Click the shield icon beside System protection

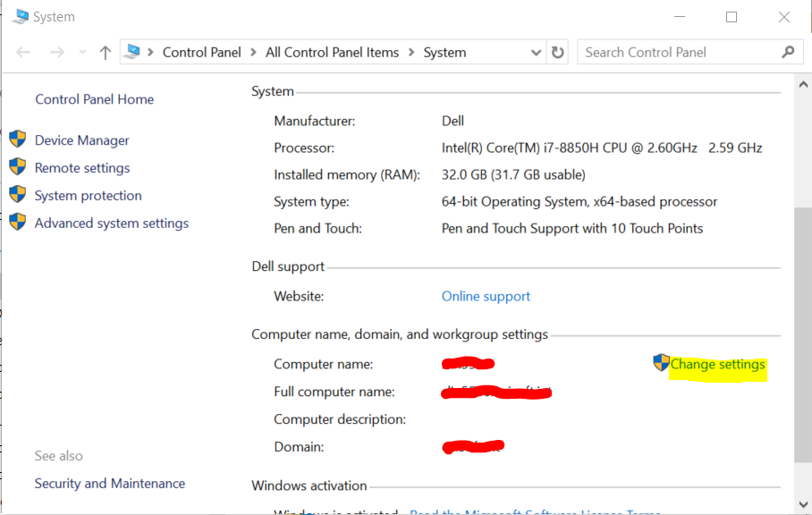point(17,195)
